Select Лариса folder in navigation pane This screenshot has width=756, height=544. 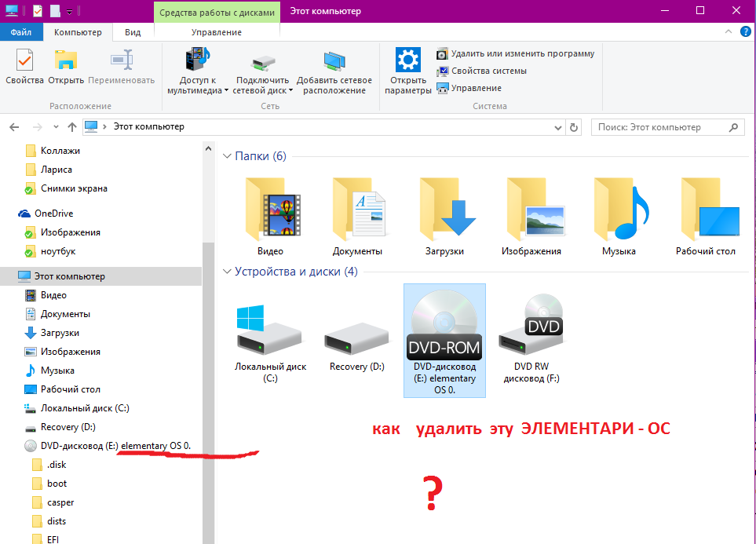(x=57, y=170)
